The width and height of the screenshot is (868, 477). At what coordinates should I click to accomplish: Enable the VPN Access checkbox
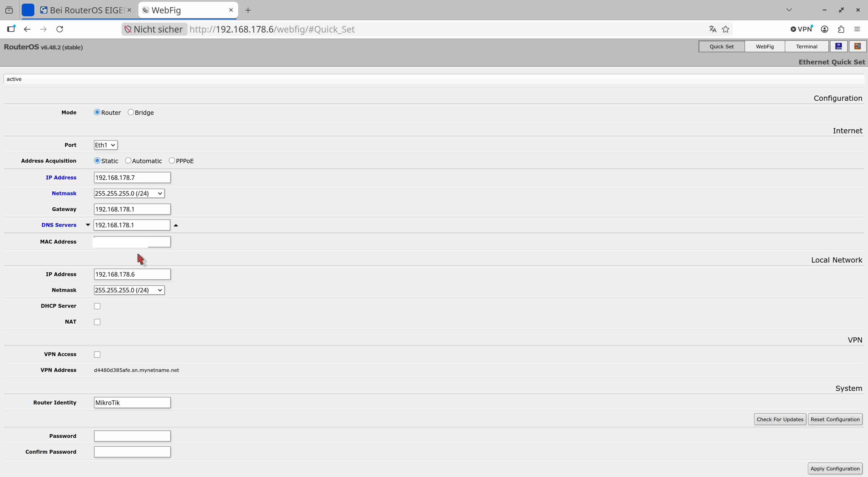pos(97,354)
